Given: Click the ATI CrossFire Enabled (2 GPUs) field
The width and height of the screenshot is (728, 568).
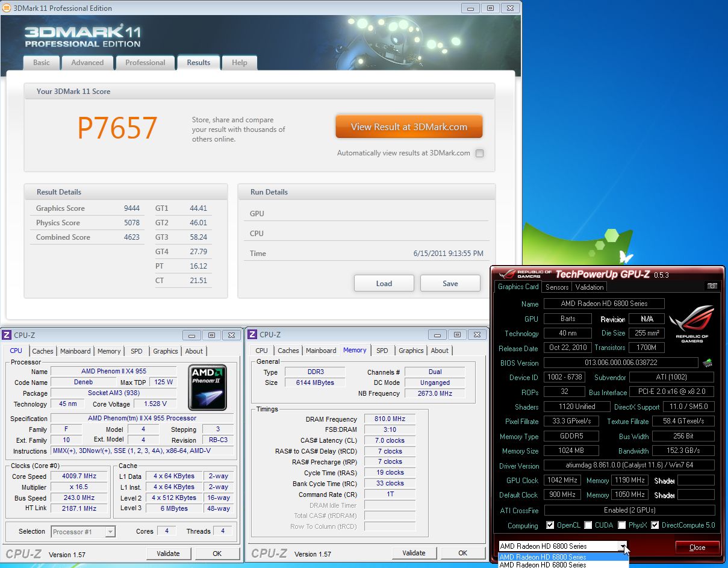Looking at the screenshot, I should click(x=629, y=510).
